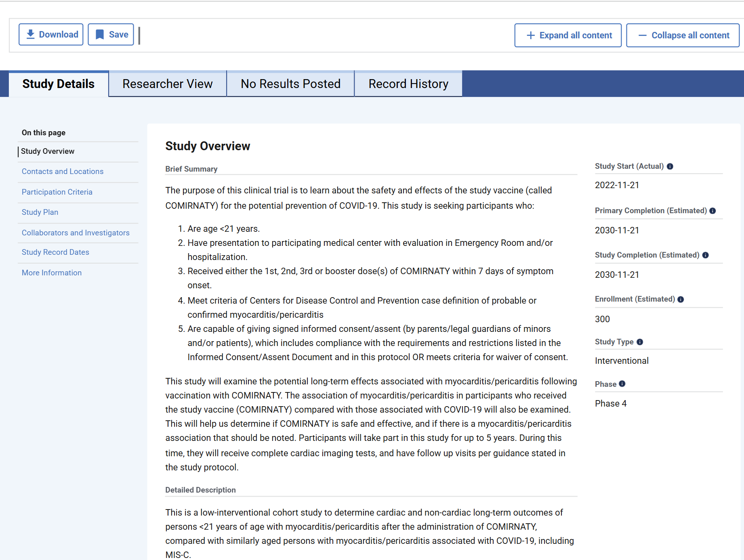The image size is (744, 560).
Task: Show info icon next to Study Type
Action: [640, 342]
